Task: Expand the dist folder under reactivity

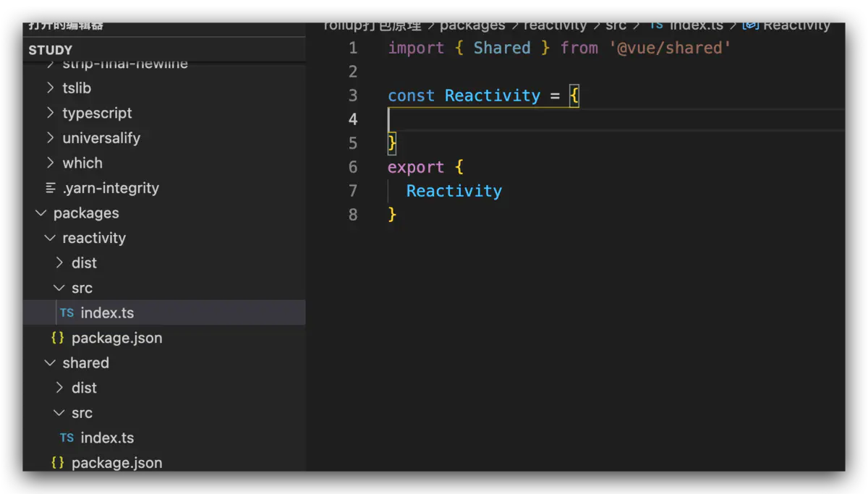Action: (59, 263)
